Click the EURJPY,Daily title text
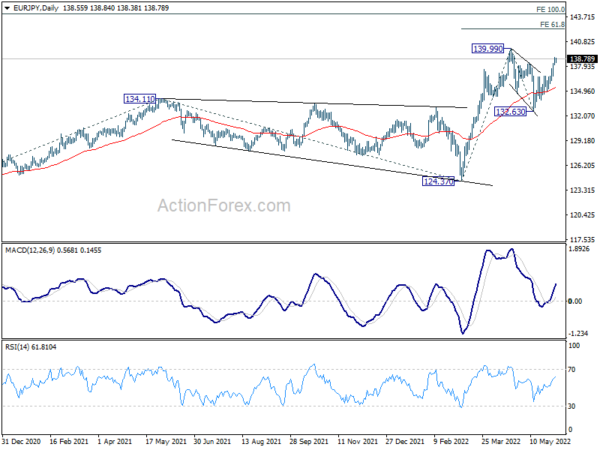This screenshot has width=600, height=450. pyautogui.click(x=36, y=8)
